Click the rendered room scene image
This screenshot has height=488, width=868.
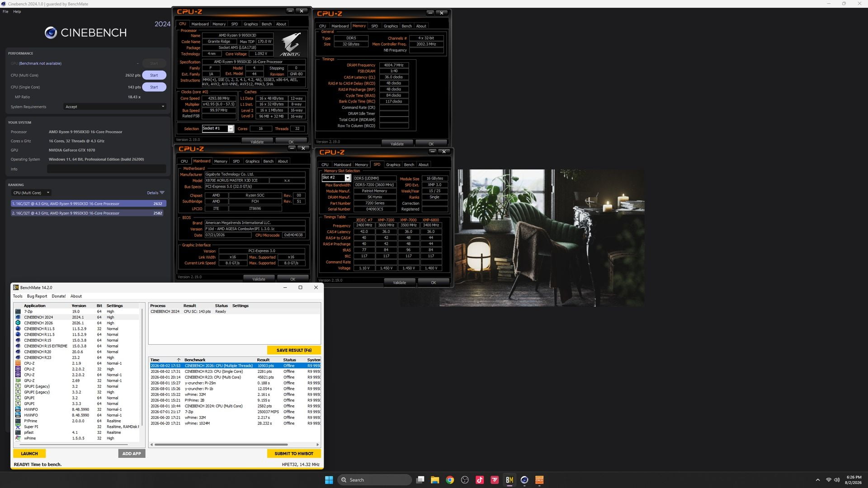[x=542, y=238]
